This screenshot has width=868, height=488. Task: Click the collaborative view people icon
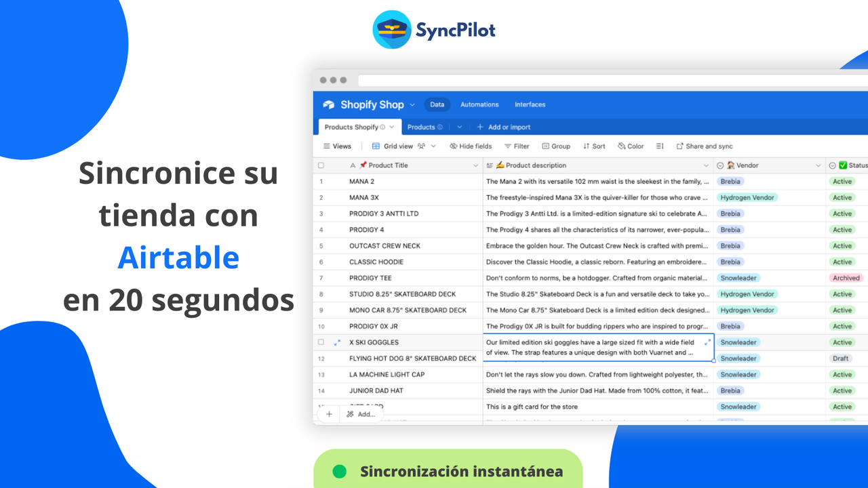pos(421,146)
